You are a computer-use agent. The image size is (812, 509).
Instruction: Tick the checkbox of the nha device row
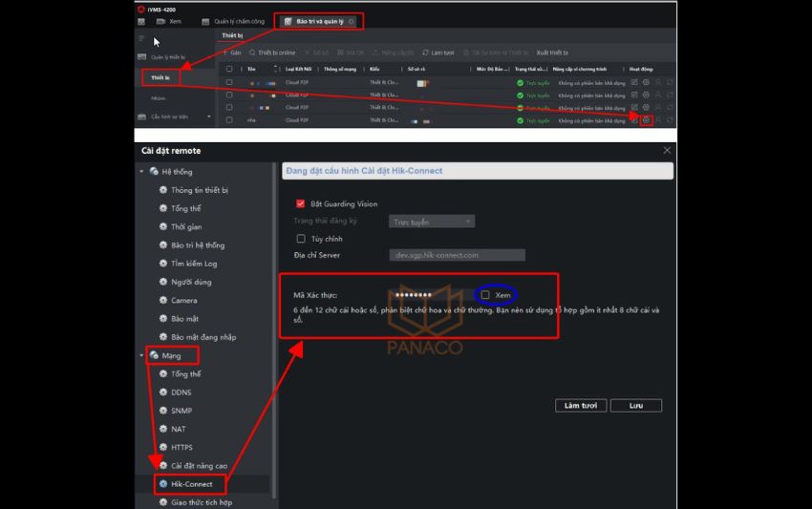click(x=229, y=120)
